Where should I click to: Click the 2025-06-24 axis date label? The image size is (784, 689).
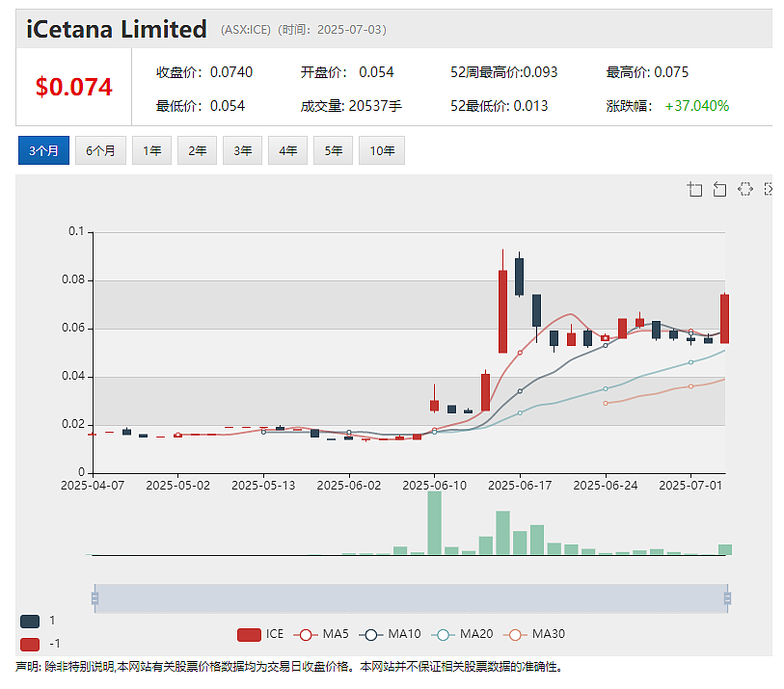606,486
